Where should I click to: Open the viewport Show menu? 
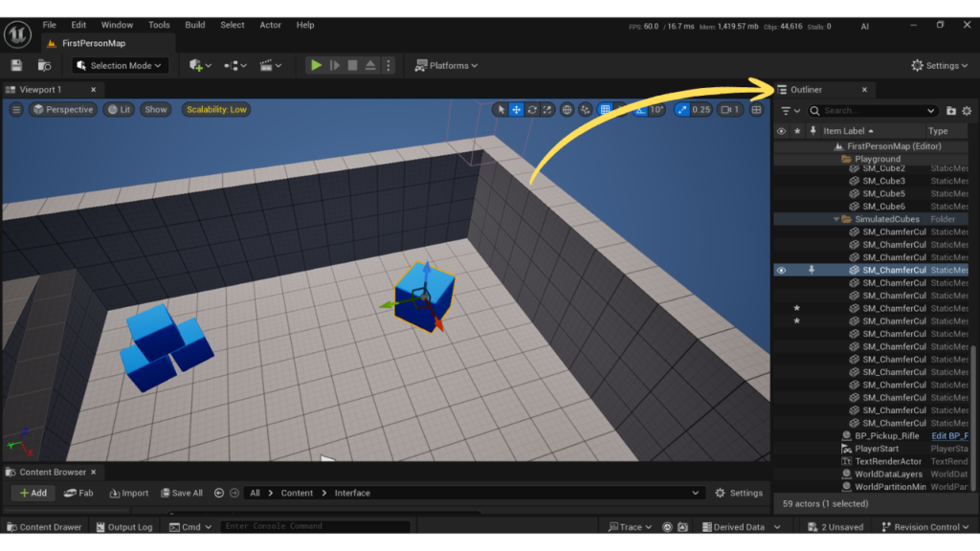[156, 109]
